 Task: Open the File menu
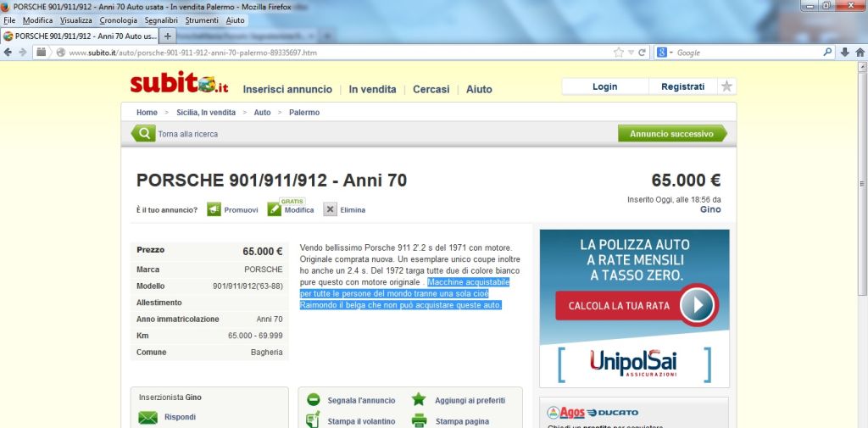click(9, 20)
